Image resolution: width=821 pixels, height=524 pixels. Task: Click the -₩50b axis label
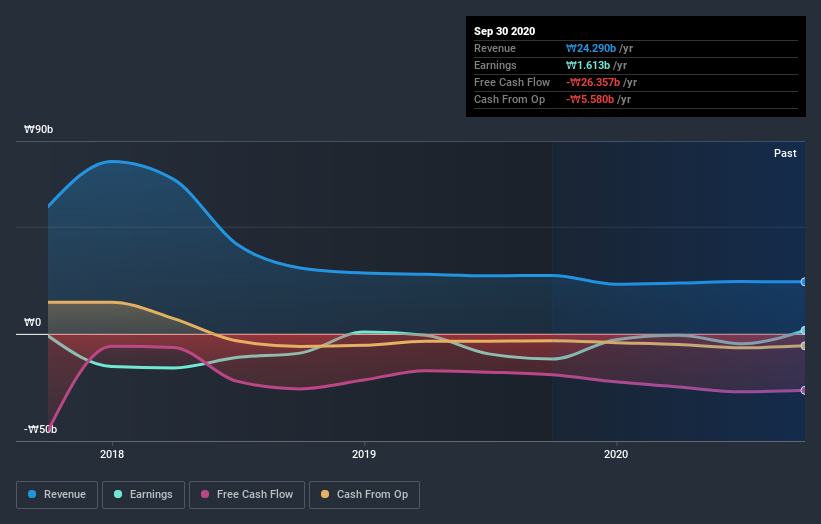tap(40, 429)
